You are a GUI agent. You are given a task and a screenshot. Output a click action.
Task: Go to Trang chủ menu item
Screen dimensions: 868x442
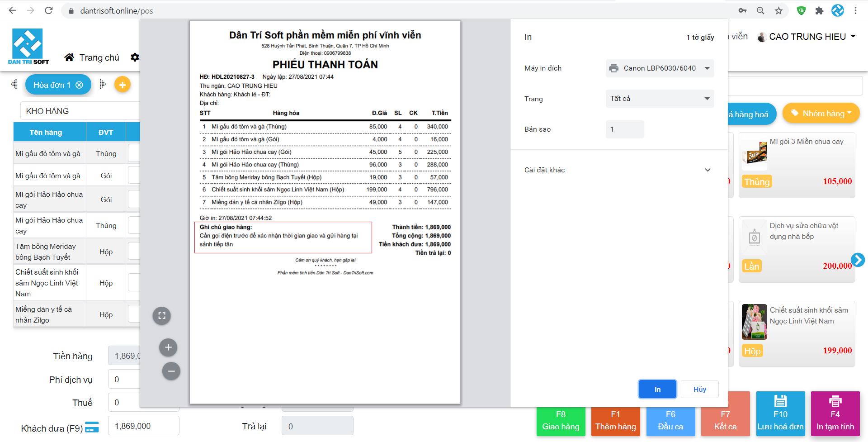(99, 57)
